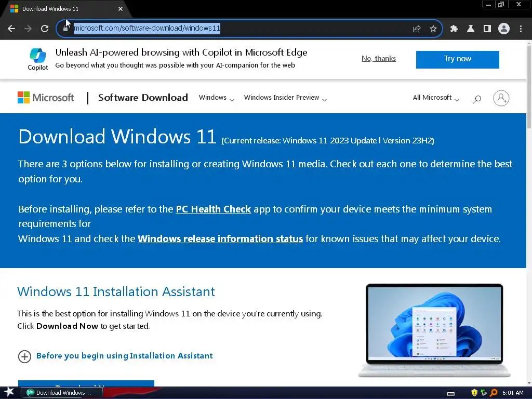
Task: Click the Windows 11 Installation Assistant heading
Action: tap(116, 291)
